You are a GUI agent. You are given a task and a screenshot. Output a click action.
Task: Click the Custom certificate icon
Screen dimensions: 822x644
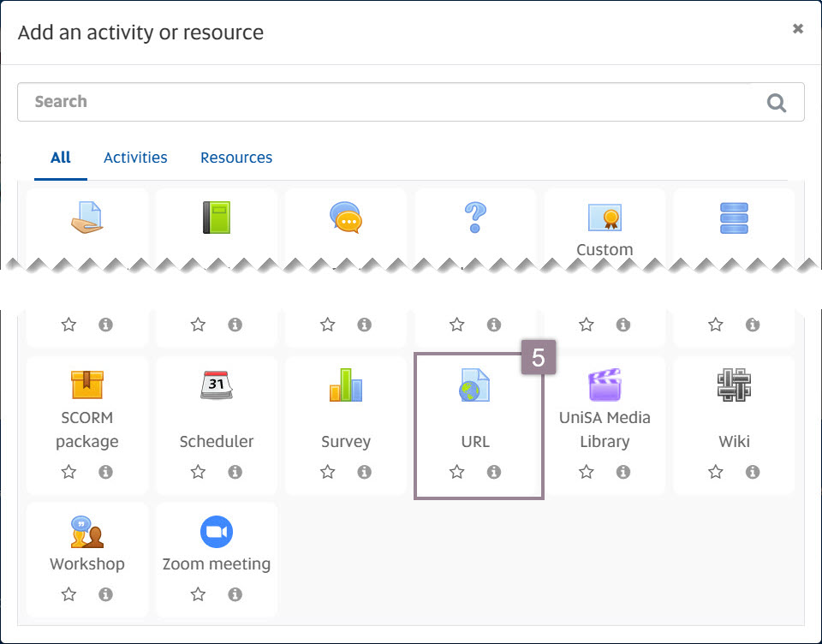point(605,217)
